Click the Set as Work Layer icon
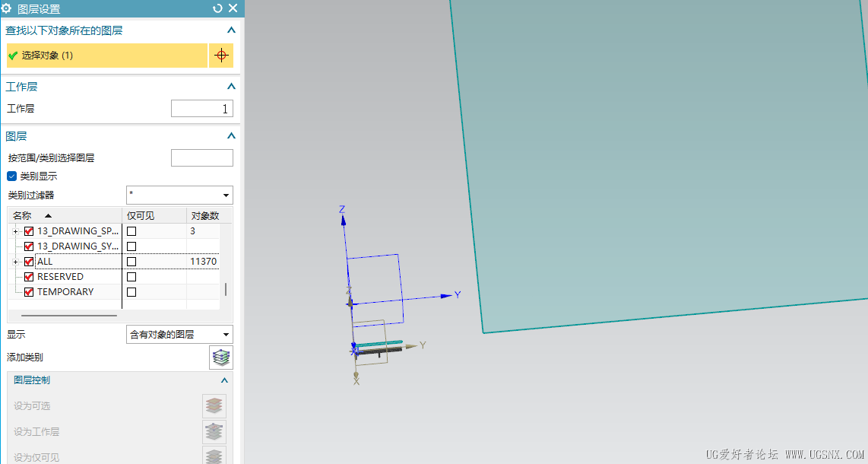 214,432
